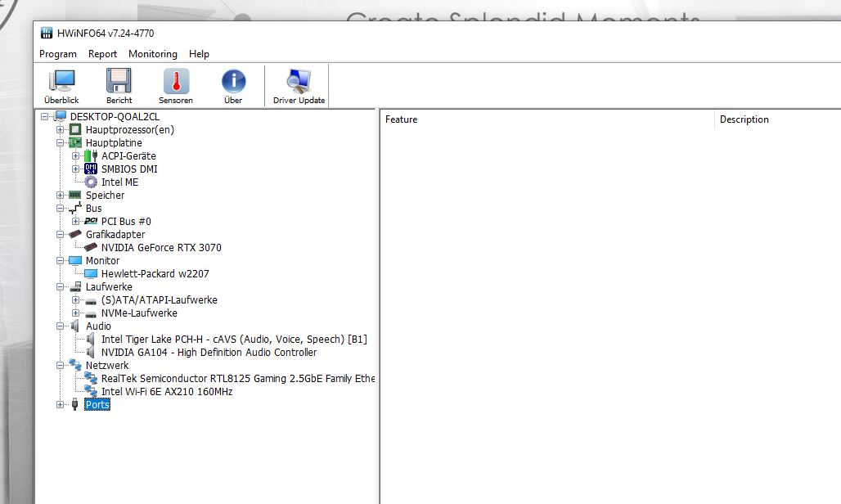The image size is (841, 504).
Task: Select NVIDIA GeForce RTX 3070 entry
Action: tap(161, 248)
